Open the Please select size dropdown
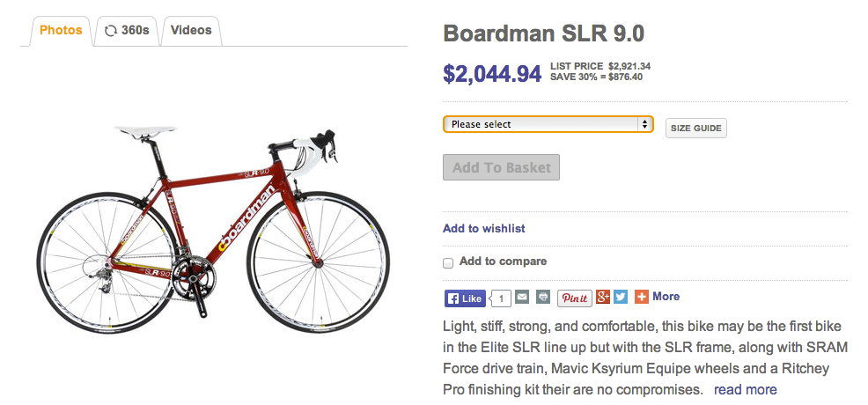Viewport: 868px width, 405px height. click(x=548, y=124)
